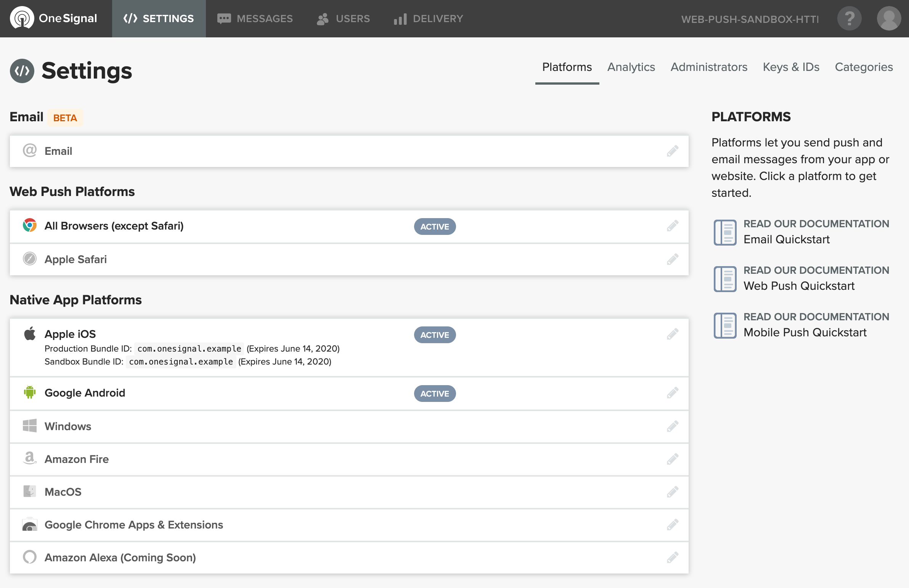Click the OneSignal logo
This screenshot has height=588, width=909.
pos(54,18)
